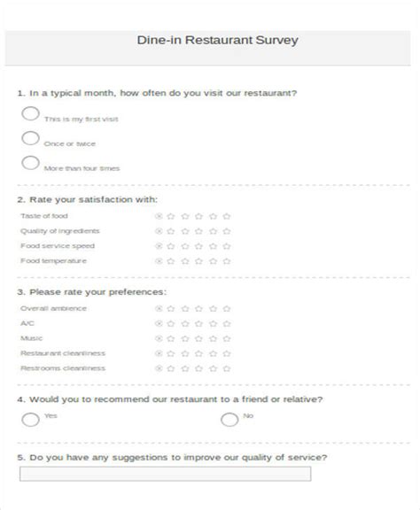420x510 pixels.
Task: Click the Dine-in Restaurant Survey title
Action: tap(217, 40)
